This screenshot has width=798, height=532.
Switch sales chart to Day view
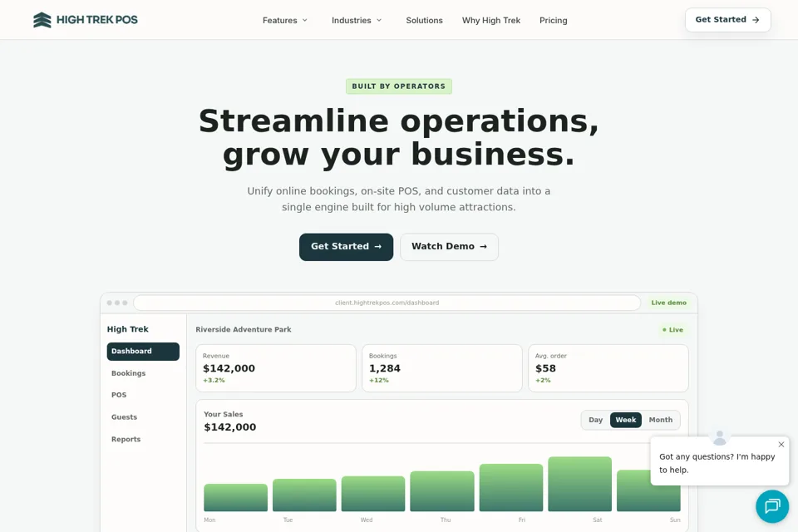(595, 420)
